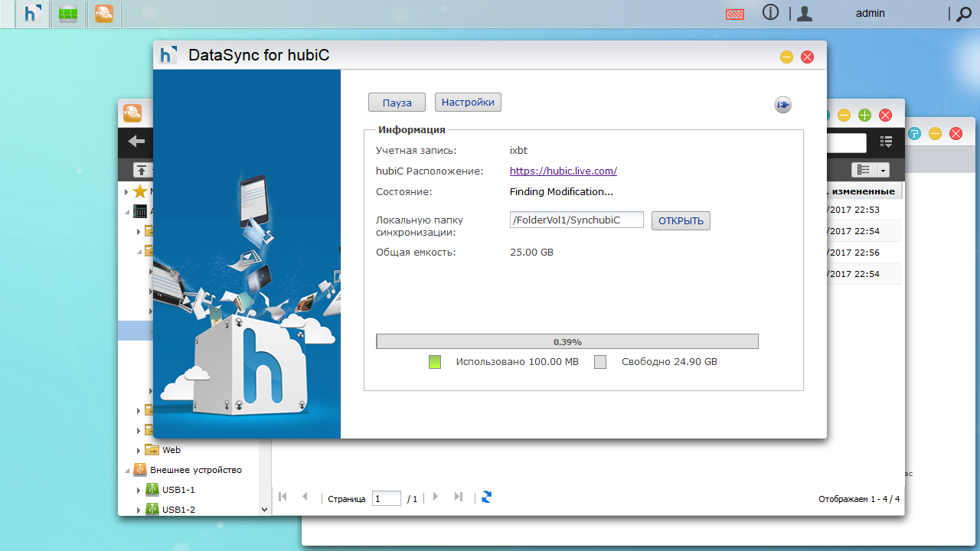
Task: Click the gray Свободно legend swatch
Action: [x=600, y=362]
